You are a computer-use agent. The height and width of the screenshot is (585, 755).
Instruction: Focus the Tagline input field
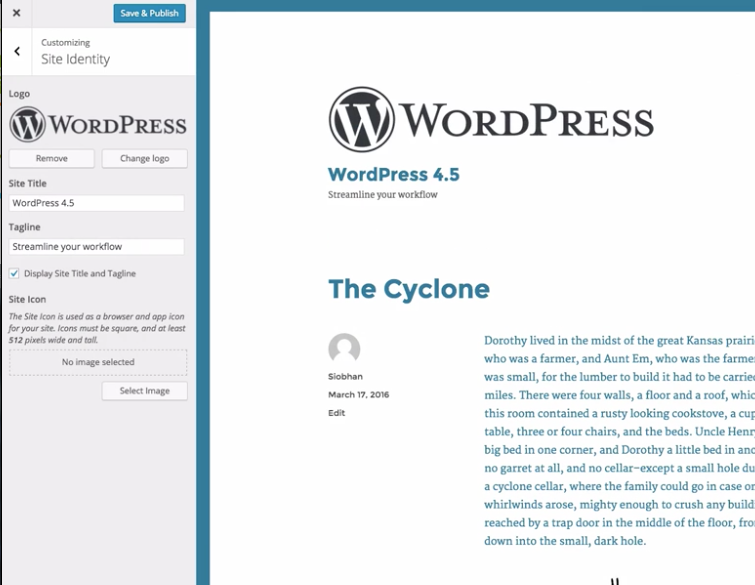pyautogui.click(x=96, y=247)
